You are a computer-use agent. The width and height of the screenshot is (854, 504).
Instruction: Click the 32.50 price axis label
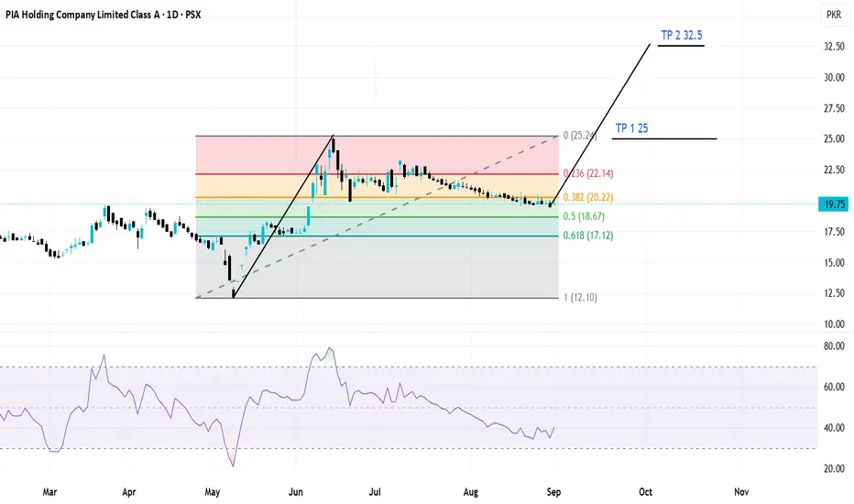pyautogui.click(x=834, y=47)
